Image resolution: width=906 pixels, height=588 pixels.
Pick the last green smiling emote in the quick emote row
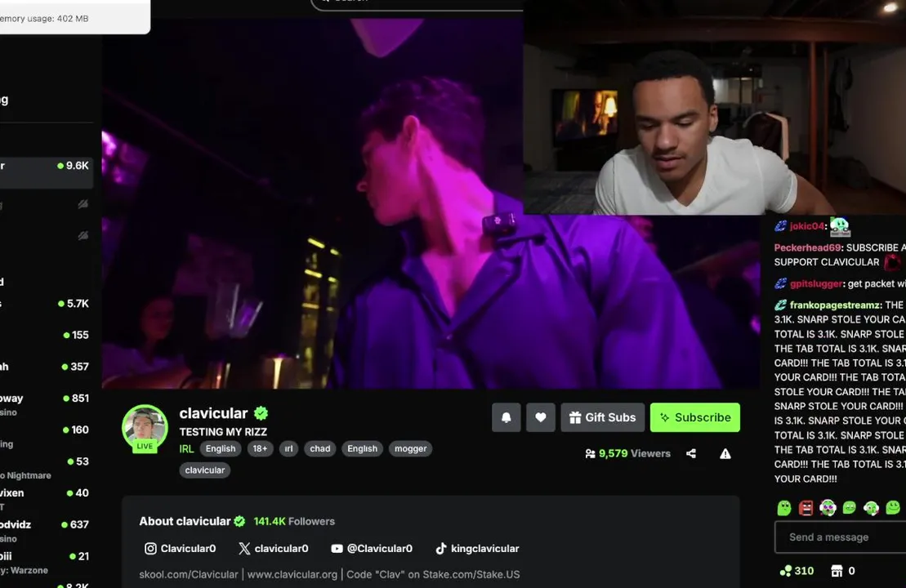pyautogui.click(x=893, y=508)
